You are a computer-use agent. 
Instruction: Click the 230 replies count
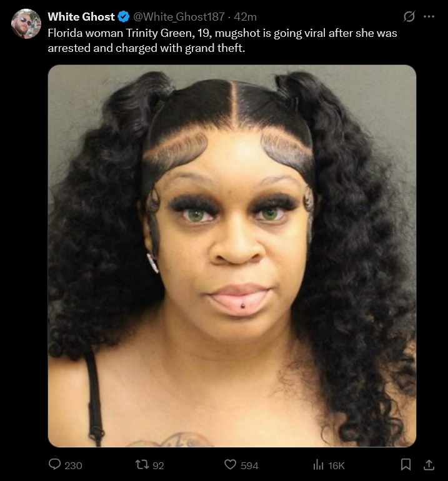point(73,465)
